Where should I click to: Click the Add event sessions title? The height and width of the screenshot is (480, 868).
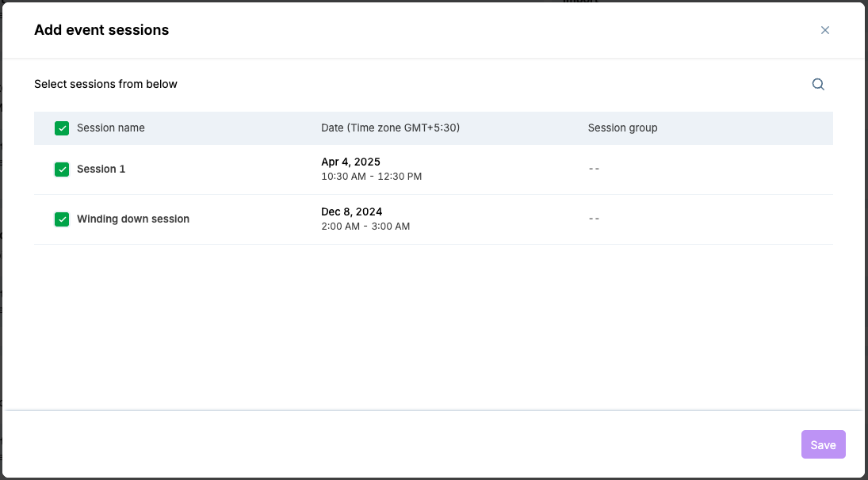101,30
